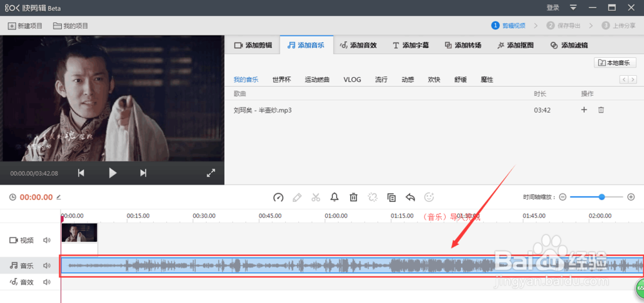Go to step 3 上传分享
The image size is (644, 303).
point(618,26)
